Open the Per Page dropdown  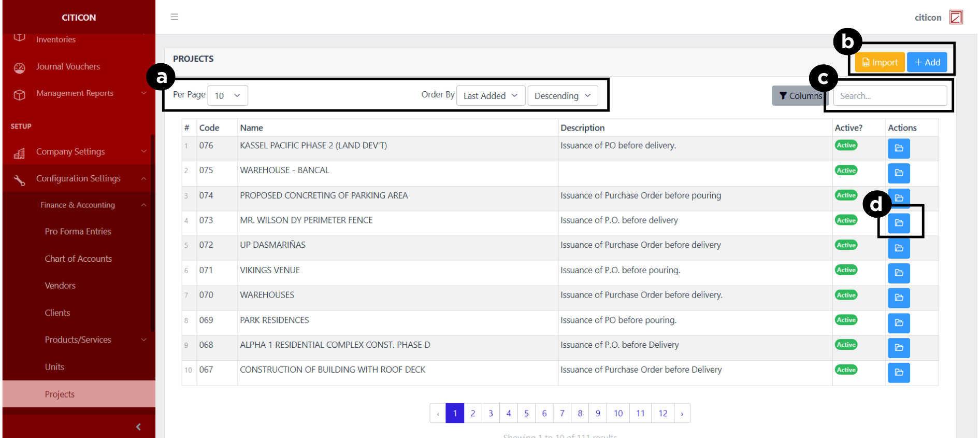(227, 96)
